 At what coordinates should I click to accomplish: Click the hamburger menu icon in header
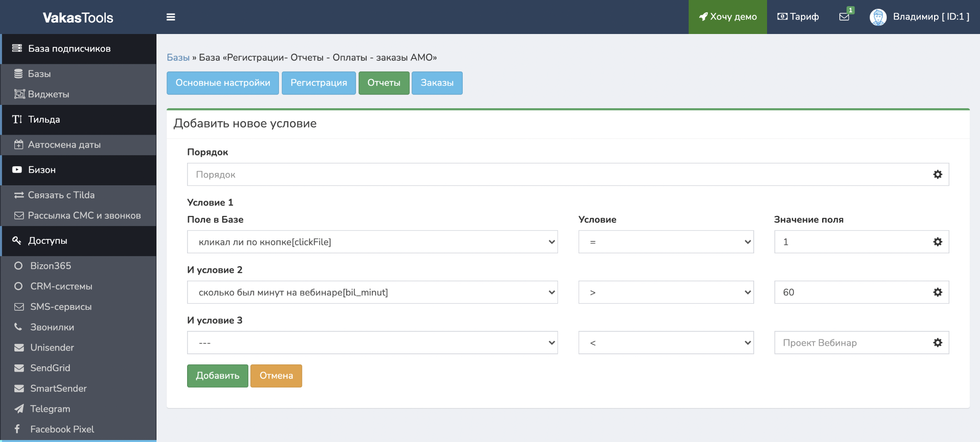click(171, 17)
